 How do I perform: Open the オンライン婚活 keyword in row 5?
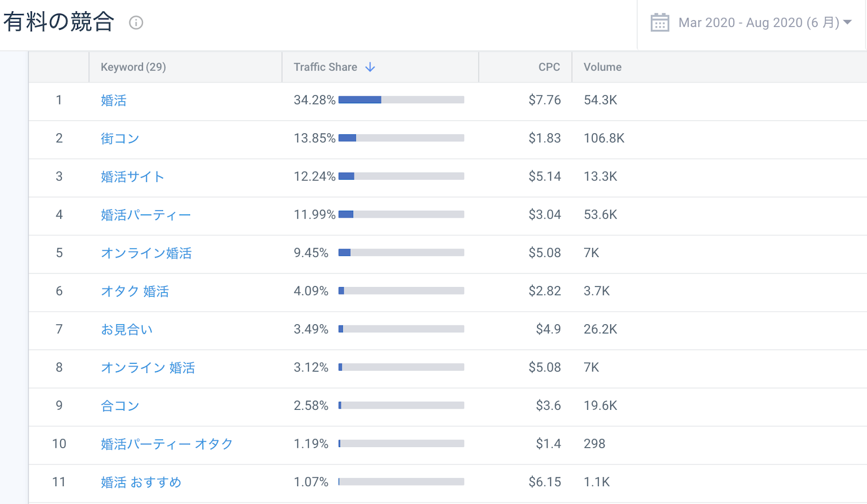[146, 253]
